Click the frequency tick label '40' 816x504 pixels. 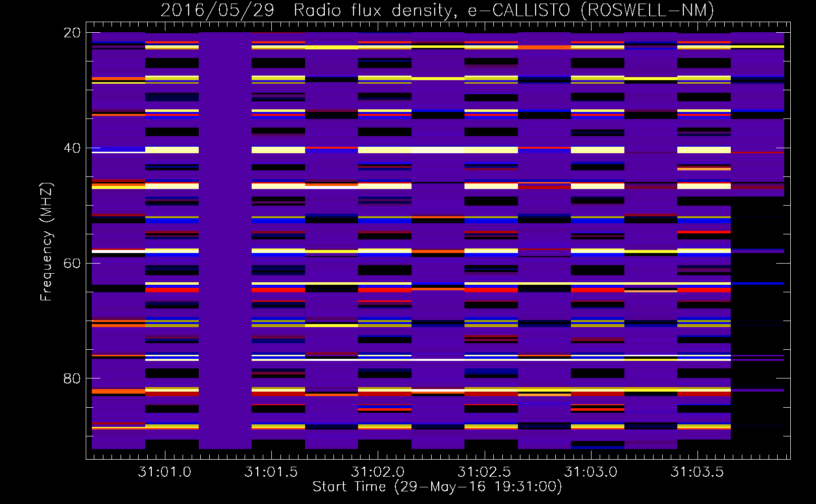(72, 148)
